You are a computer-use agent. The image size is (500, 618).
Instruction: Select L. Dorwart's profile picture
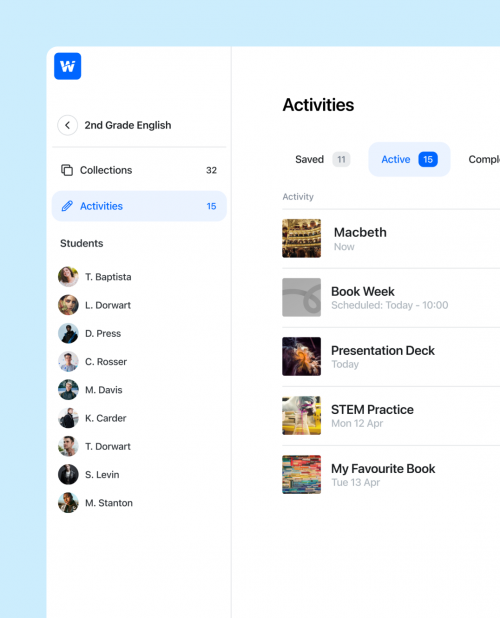68,305
